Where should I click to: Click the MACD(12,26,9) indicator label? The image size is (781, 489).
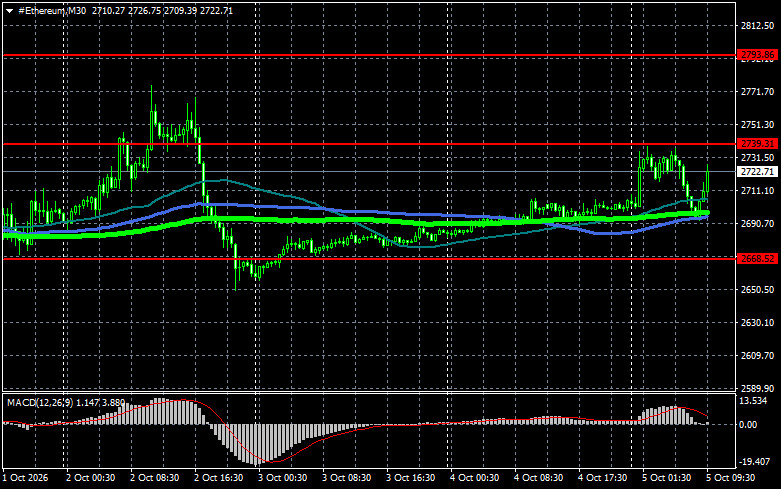[40, 402]
